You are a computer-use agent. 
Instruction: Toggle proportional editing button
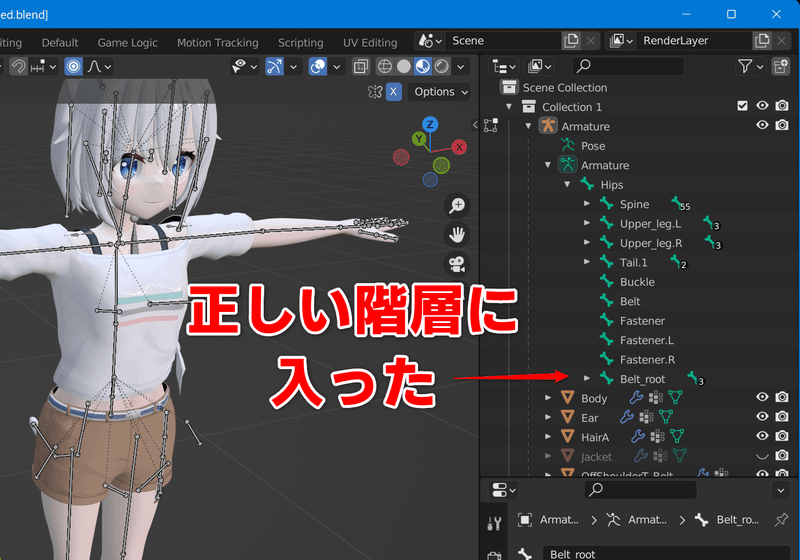[73, 66]
